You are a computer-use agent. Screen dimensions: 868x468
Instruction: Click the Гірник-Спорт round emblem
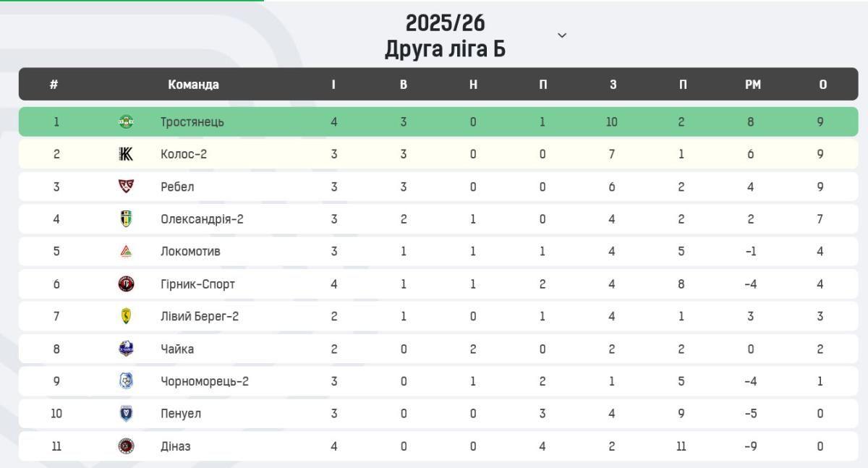(x=126, y=284)
